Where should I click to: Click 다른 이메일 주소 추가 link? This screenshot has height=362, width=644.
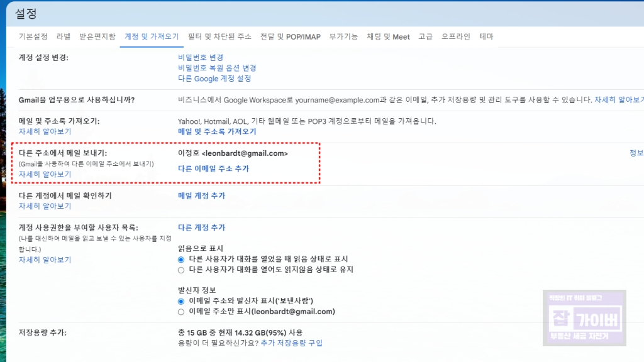pyautogui.click(x=213, y=168)
